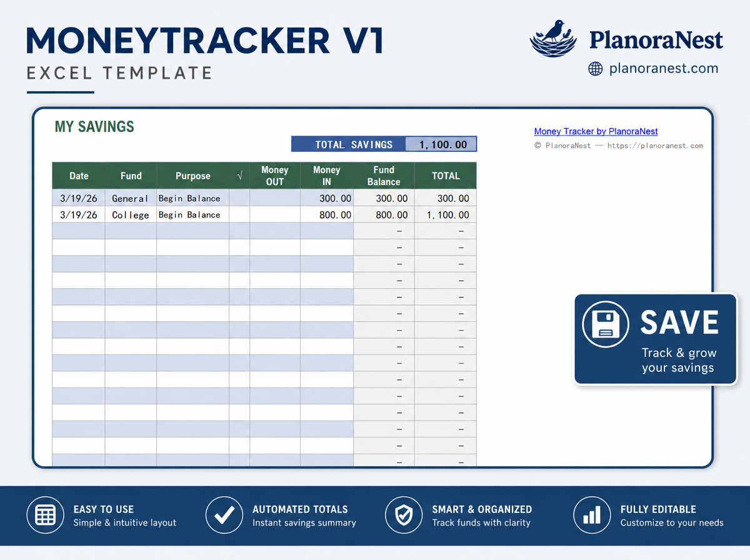750x560 pixels.
Task: Click the Track & grow your savings text
Action: 678,360
